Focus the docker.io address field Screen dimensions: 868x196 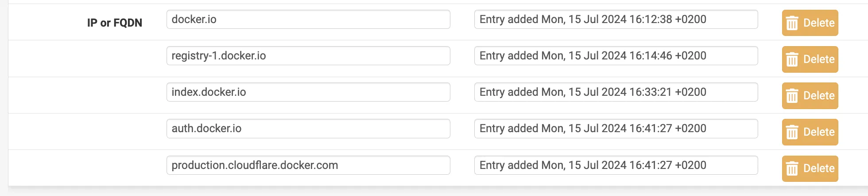[x=308, y=20]
